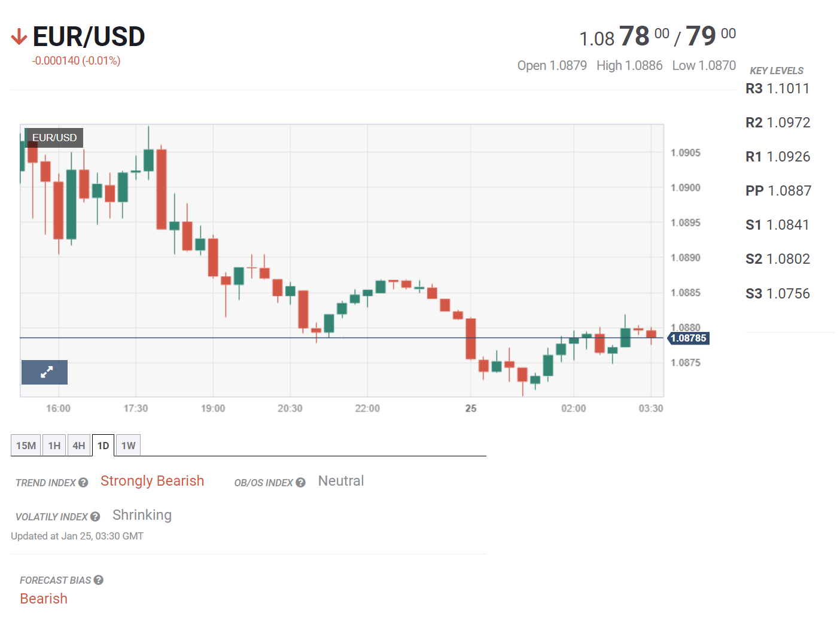Switch to the 15M timeframe tab

pos(25,445)
